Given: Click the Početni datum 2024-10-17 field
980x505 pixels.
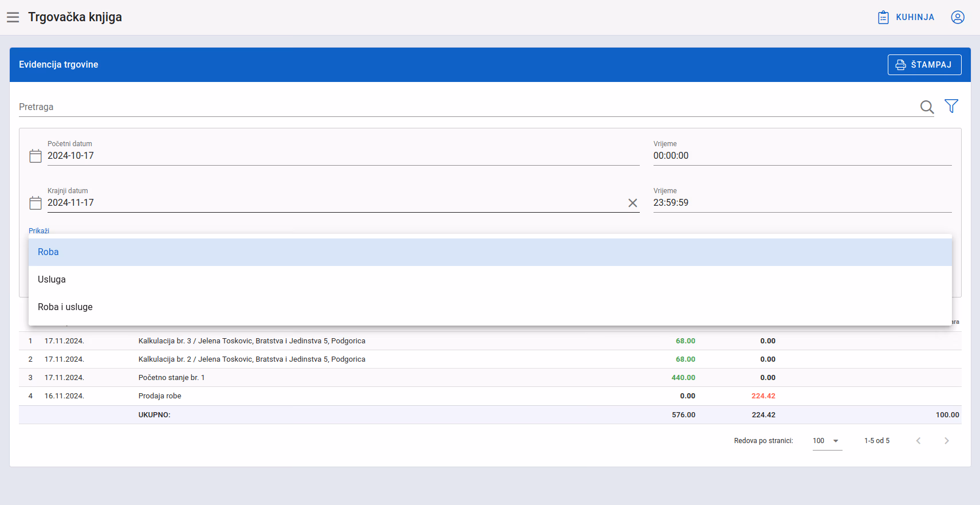Looking at the screenshot, I should (x=343, y=156).
